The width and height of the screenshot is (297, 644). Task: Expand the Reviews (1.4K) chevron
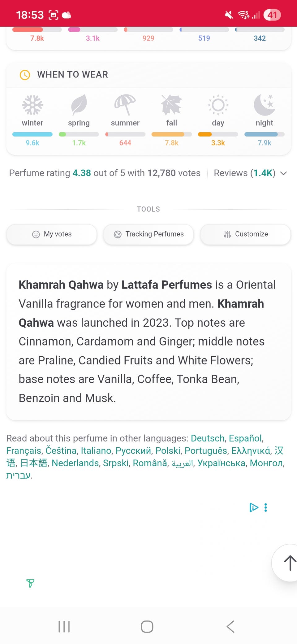point(283,173)
